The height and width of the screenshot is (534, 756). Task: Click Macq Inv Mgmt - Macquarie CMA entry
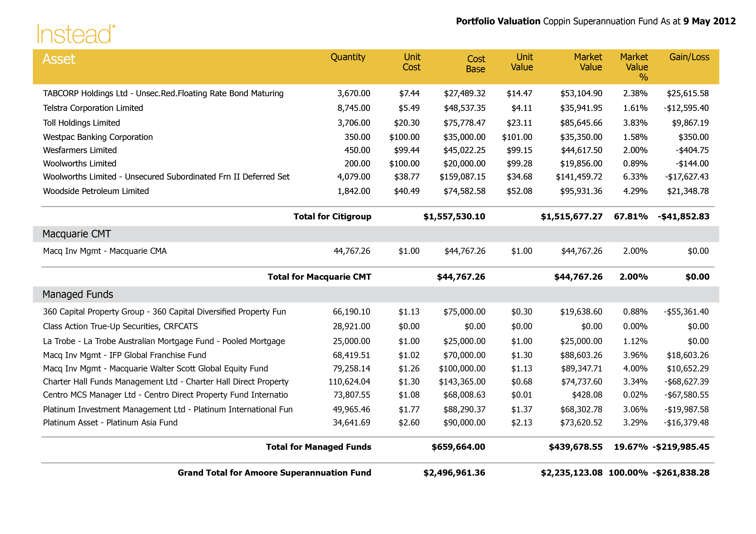pyautogui.click(x=105, y=251)
